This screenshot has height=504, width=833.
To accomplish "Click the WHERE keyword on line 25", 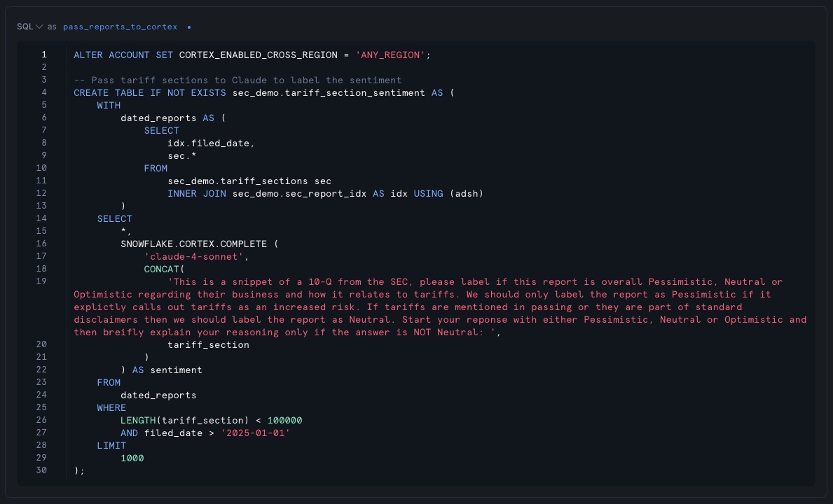I will point(111,407).
